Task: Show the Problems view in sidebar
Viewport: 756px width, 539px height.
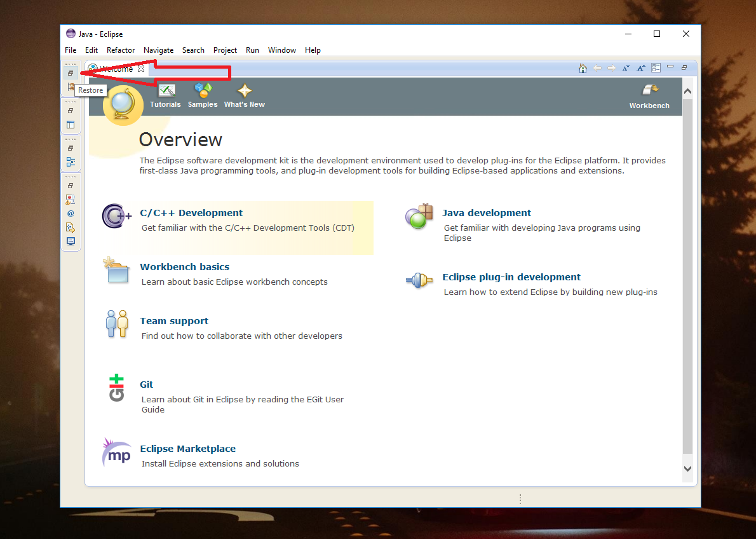Action: (71, 200)
